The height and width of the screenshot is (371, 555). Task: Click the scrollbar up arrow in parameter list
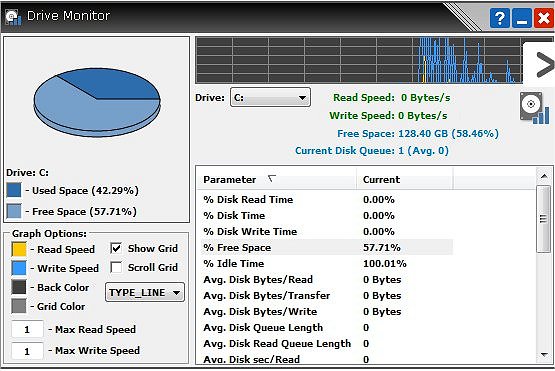544,175
